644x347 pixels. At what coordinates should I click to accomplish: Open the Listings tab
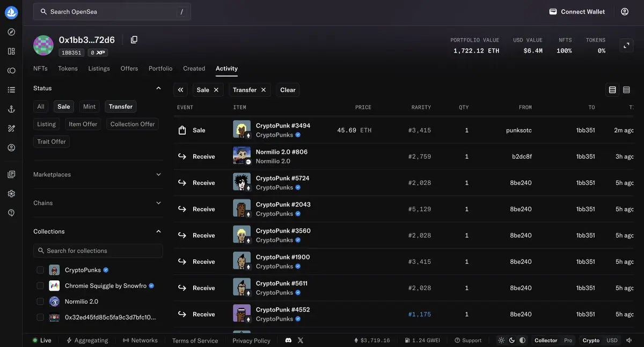point(99,69)
